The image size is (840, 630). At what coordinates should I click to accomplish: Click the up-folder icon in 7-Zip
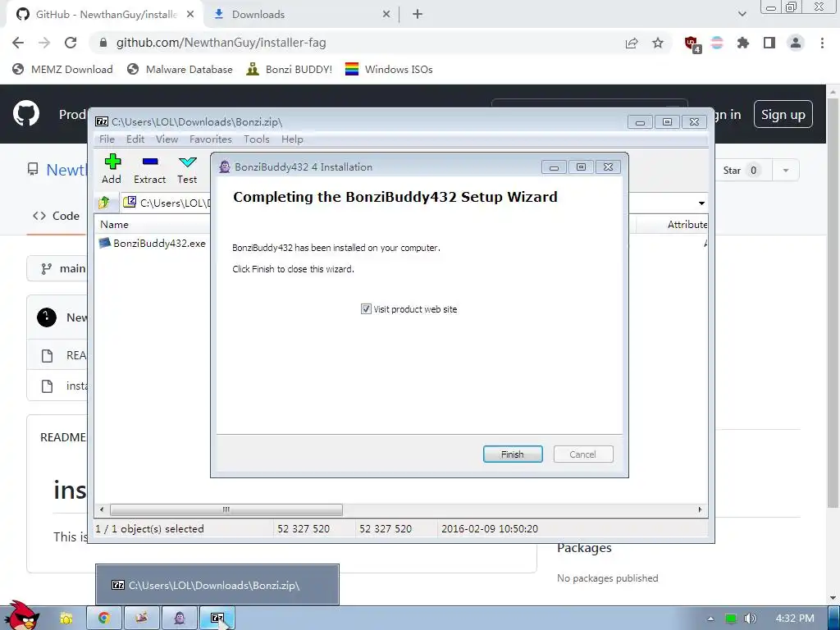coord(104,203)
